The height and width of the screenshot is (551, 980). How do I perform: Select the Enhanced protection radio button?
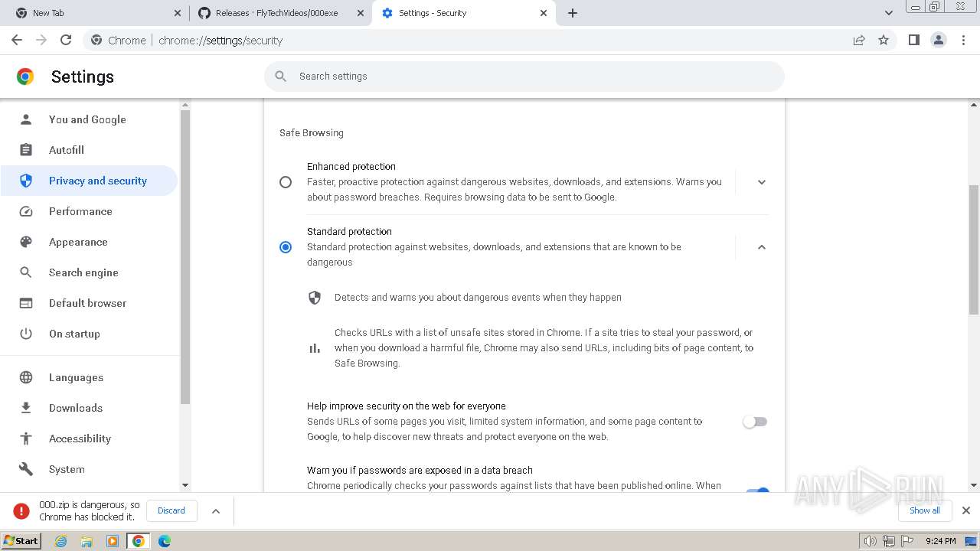click(286, 182)
